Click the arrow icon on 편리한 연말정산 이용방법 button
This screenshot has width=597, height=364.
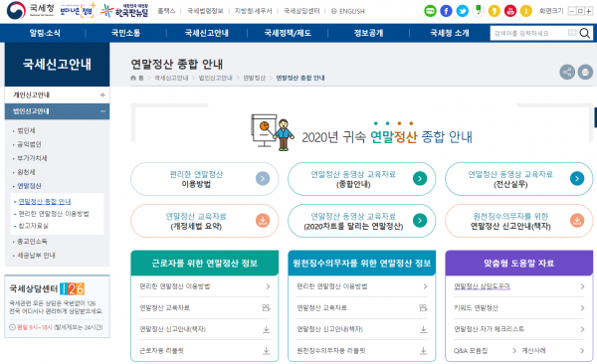tap(263, 179)
